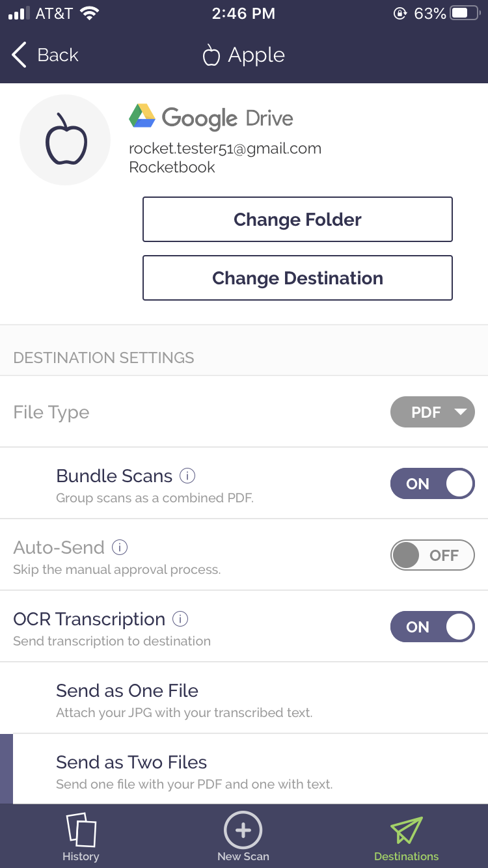Open the History pages icon

tap(81, 829)
